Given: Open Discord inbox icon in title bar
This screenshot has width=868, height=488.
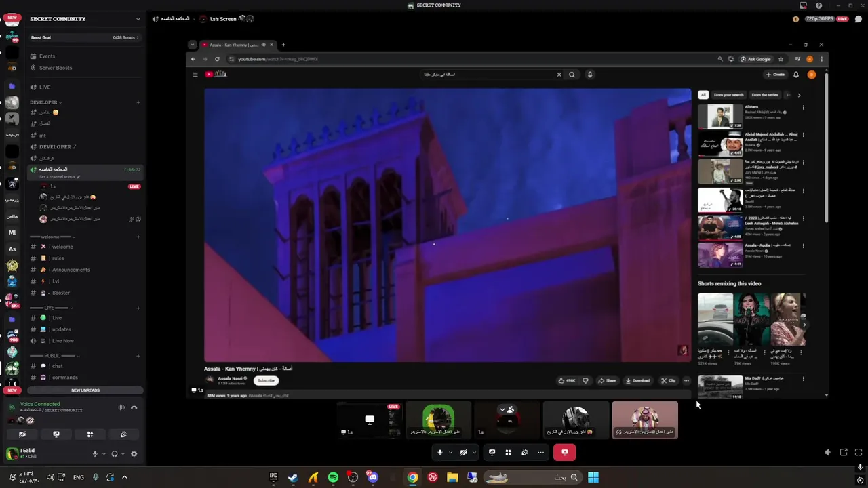Looking at the screenshot, I should (803, 5).
